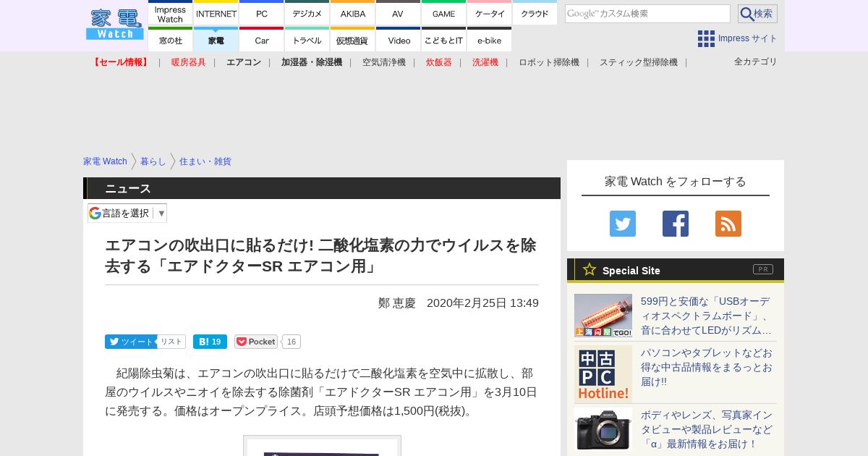Screen dimensions: 868x456
Task: Click the 家電 Watch breadcrumb link
Action: point(105,161)
